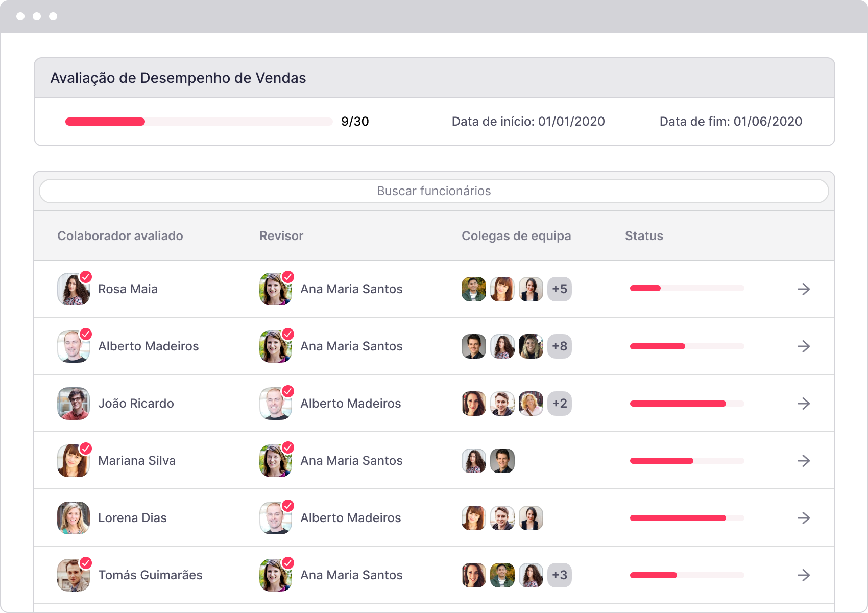Open Alberto Madeiros's review row arrow
The image size is (868, 613).
[804, 346]
